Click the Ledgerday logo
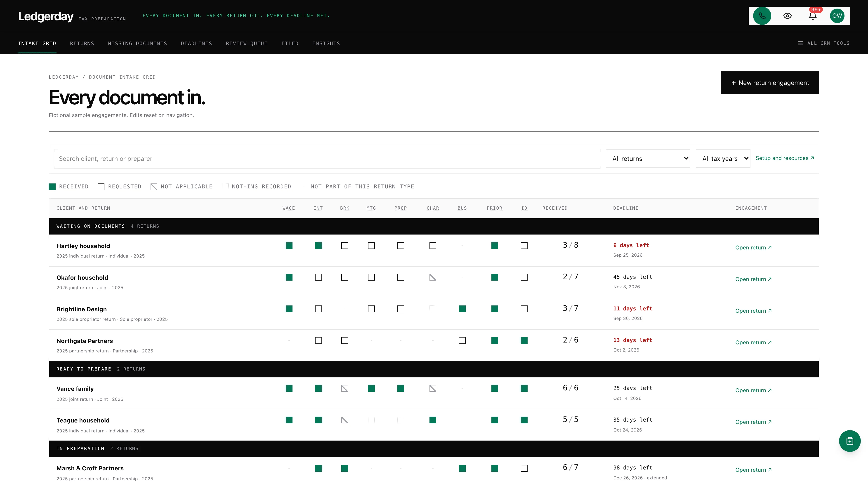Screen dimensions: 868x488 [46, 16]
